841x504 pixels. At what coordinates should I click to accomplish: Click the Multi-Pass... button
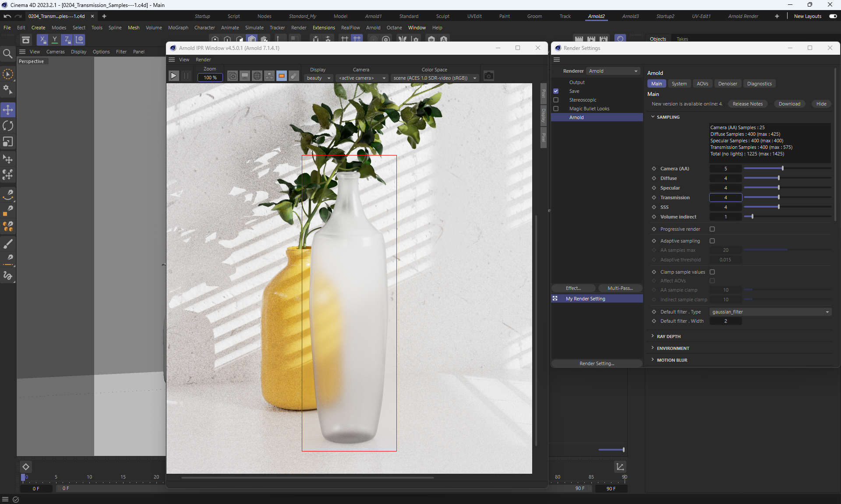[620, 288]
